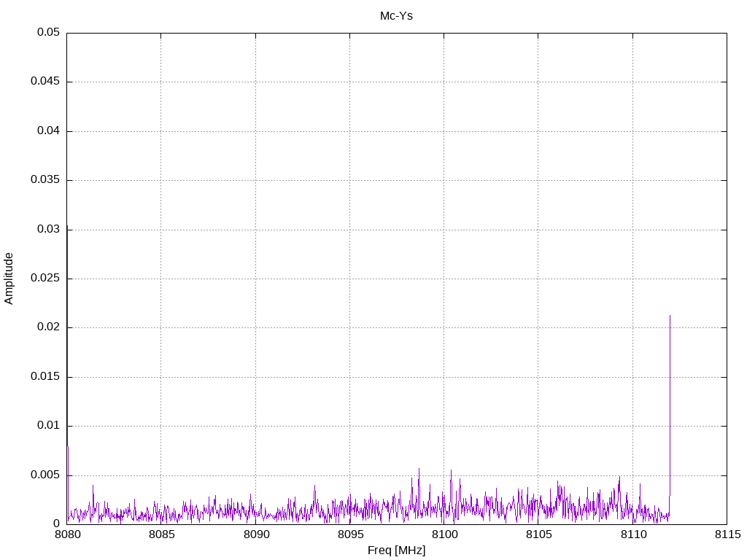This screenshot has height=560, width=747.
Task: Select the 8085 x-axis tick label
Action: 161,536
